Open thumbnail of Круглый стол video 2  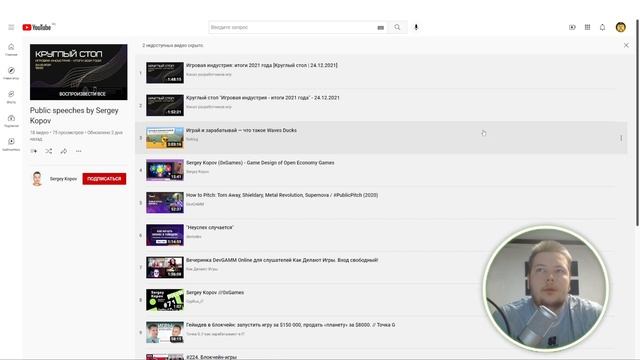tap(165, 105)
